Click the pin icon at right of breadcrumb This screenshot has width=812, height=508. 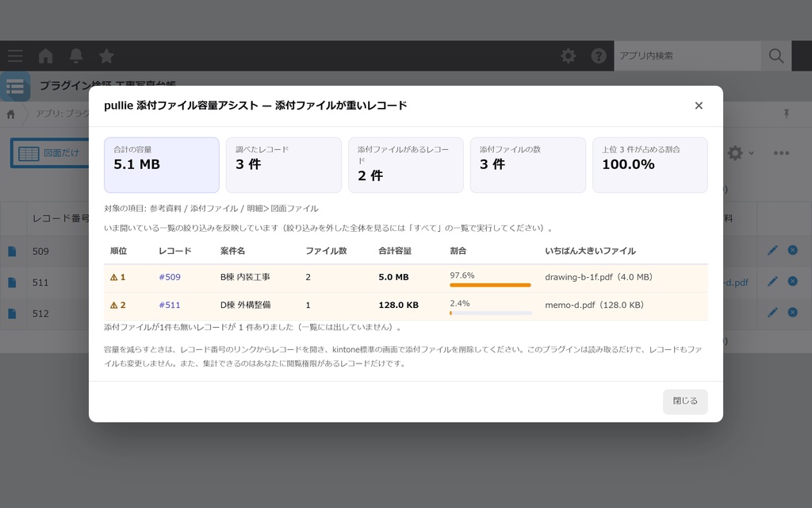787,114
